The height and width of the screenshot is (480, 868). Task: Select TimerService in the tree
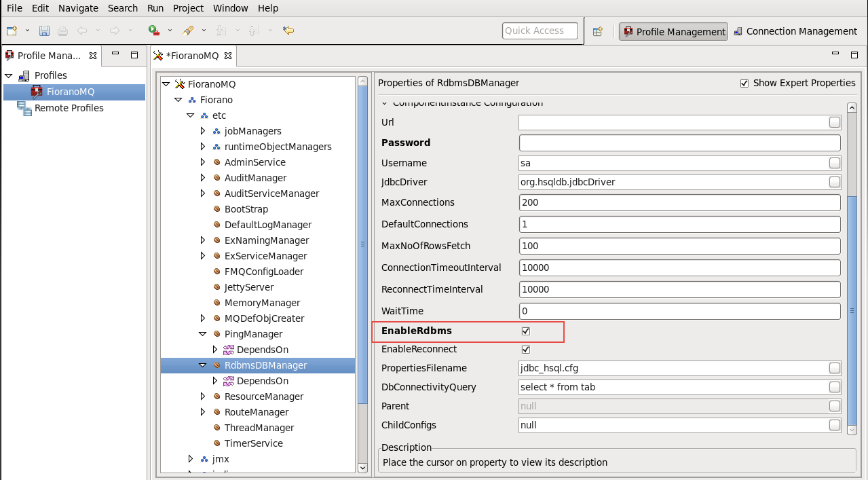click(x=253, y=443)
